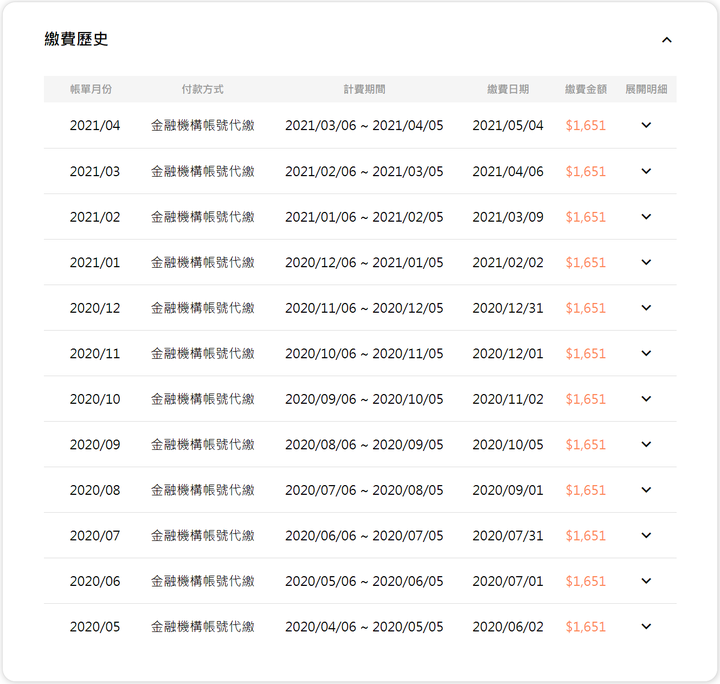This screenshot has width=720, height=684.
Task: Select bill month 2020/11 cell
Action: (95, 353)
